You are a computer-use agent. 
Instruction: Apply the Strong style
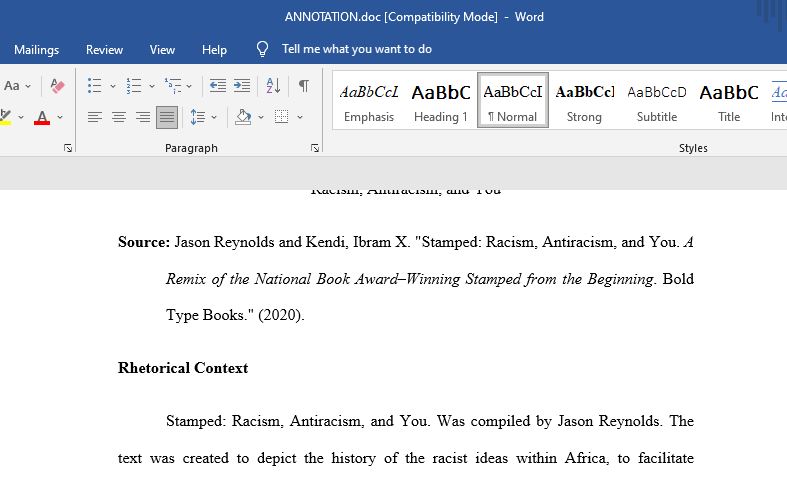coord(584,100)
